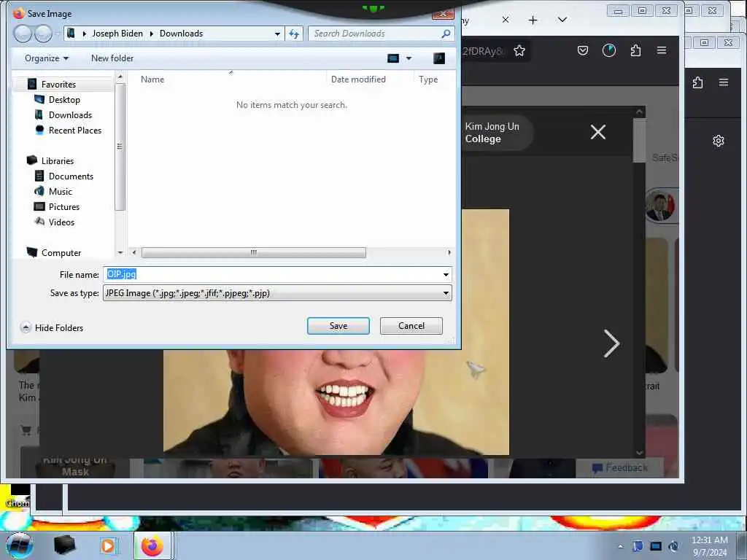Select Videos library
The width and height of the screenshot is (747, 560).
[x=61, y=222]
